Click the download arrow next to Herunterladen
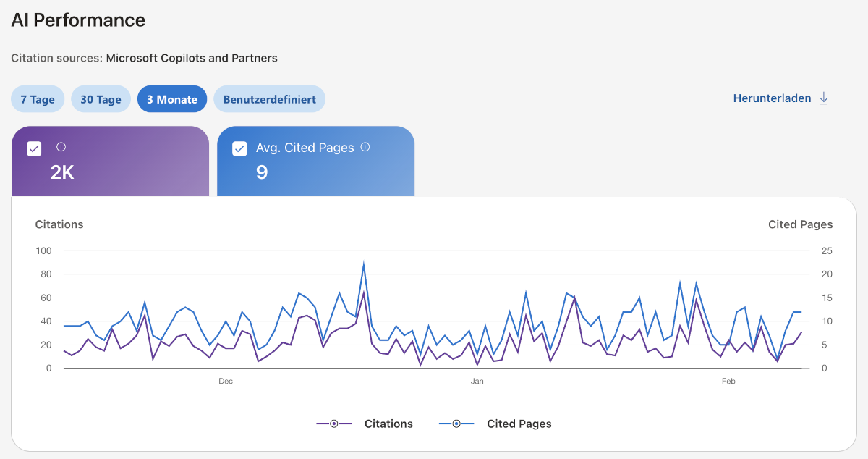This screenshot has height=459, width=868. (824, 98)
